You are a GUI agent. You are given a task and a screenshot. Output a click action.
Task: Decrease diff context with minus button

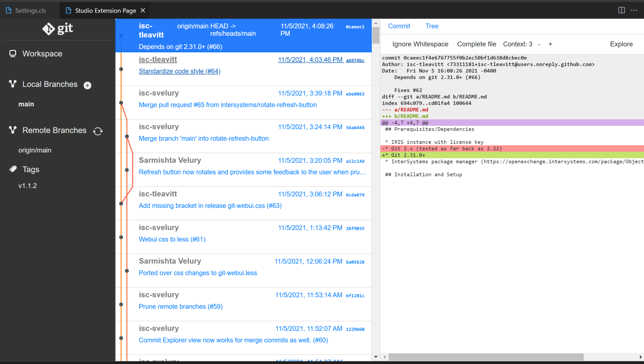[539, 44]
